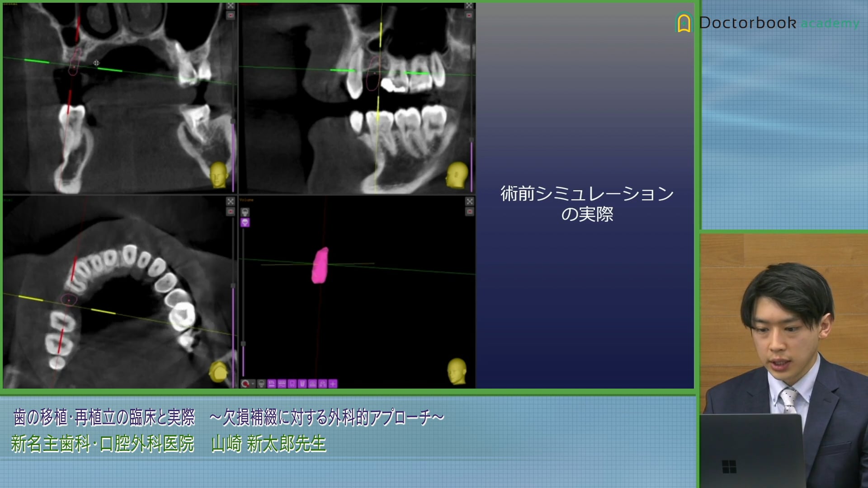Capture a snapshot of the coronal view
The height and width of the screenshot is (488, 868).
coord(231,15)
